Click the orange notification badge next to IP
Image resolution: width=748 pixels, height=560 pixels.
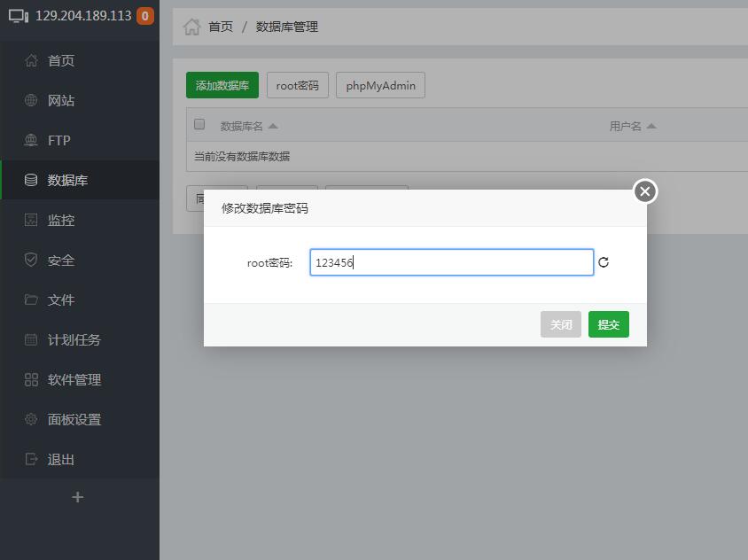[144, 16]
